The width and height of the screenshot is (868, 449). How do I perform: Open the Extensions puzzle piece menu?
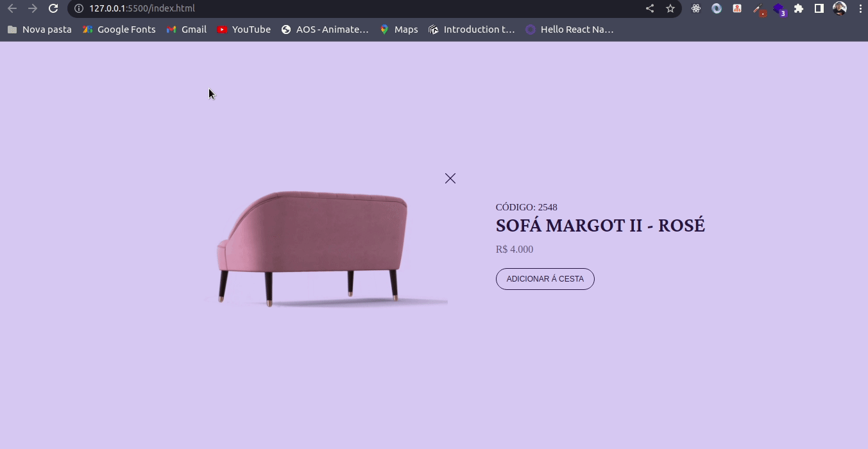[x=799, y=8]
